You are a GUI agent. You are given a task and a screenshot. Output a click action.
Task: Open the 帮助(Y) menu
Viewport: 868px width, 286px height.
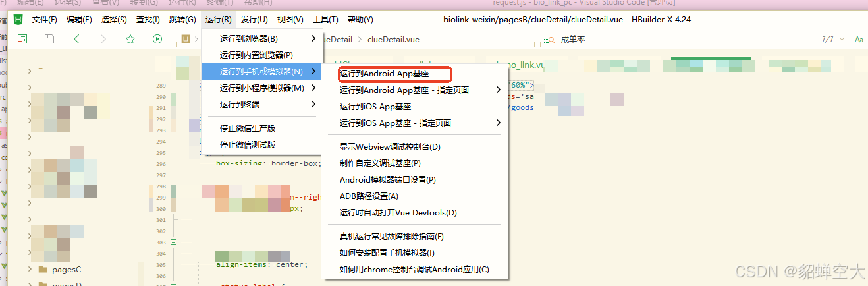(x=360, y=20)
